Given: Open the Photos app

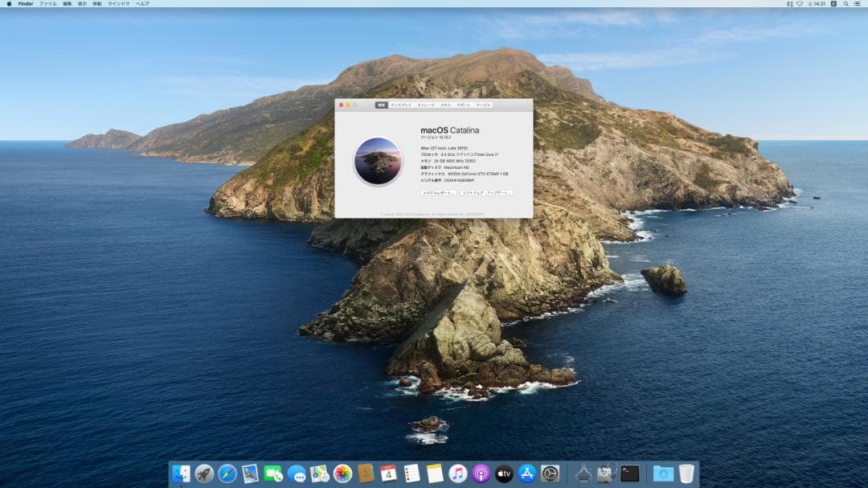Looking at the screenshot, I should 343,472.
